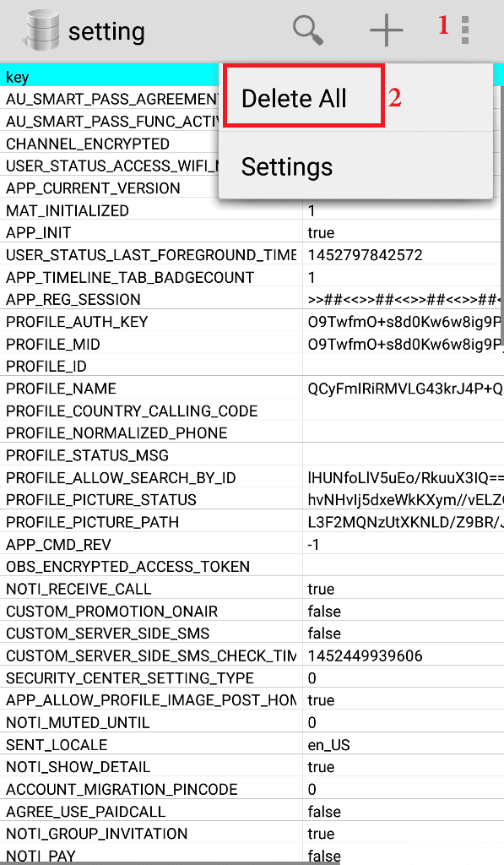Select the APP_INIT row
The width and height of the screenshot is (504, 865).
(x=101, y=232)
